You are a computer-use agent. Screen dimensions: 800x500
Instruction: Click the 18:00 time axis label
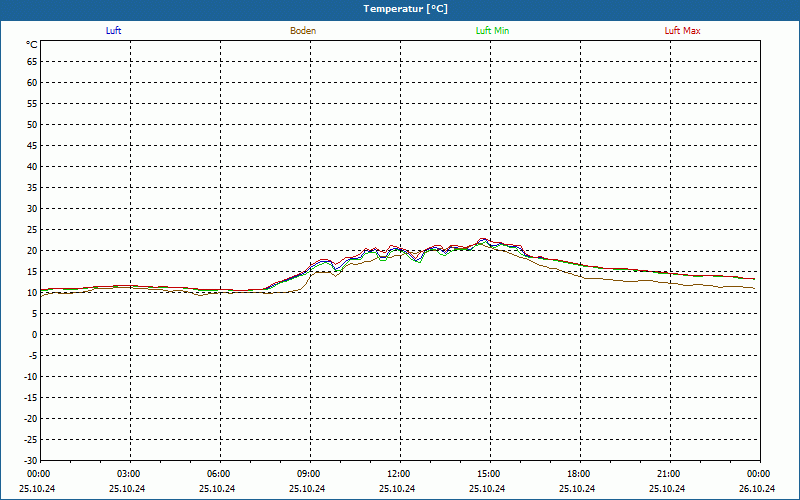coord(580,474)
